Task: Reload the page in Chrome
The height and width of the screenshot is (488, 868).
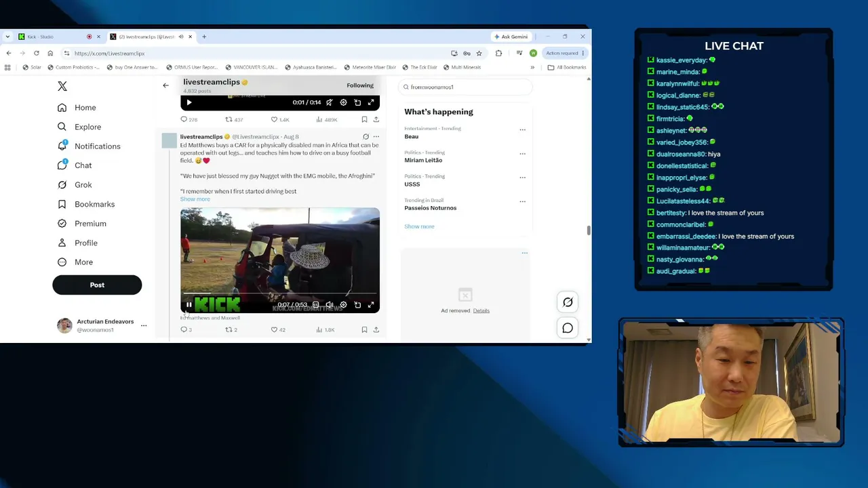Action: click(x=37, y=54)
